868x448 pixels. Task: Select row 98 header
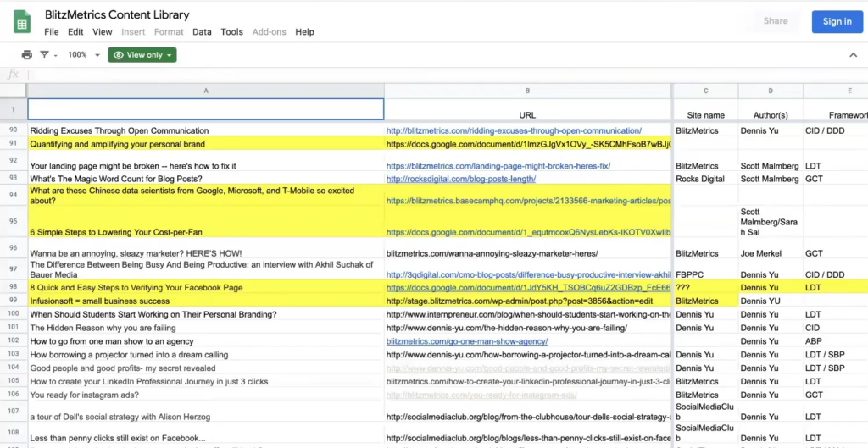[x=14, y=288]
